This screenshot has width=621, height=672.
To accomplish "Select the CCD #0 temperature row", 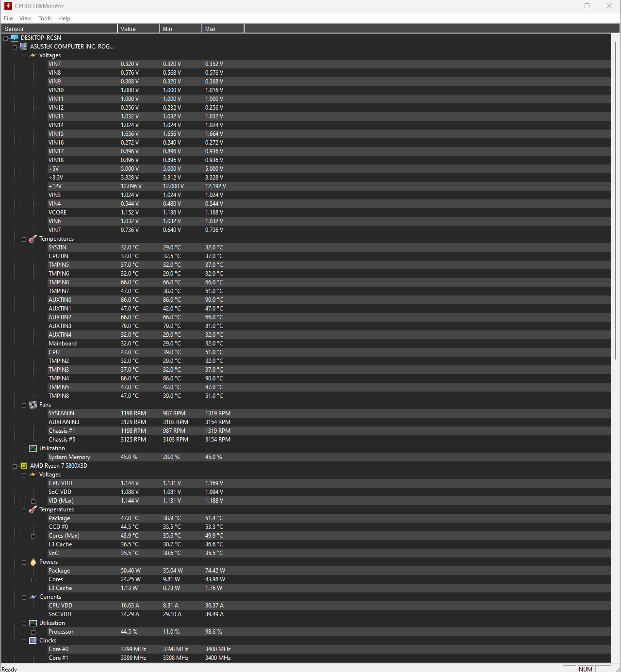I will click(x=329, y=527).
